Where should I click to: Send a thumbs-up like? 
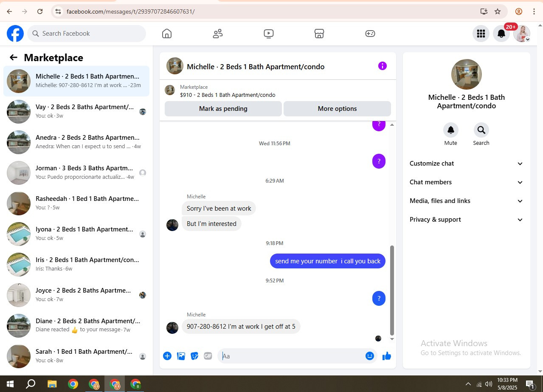387,356
